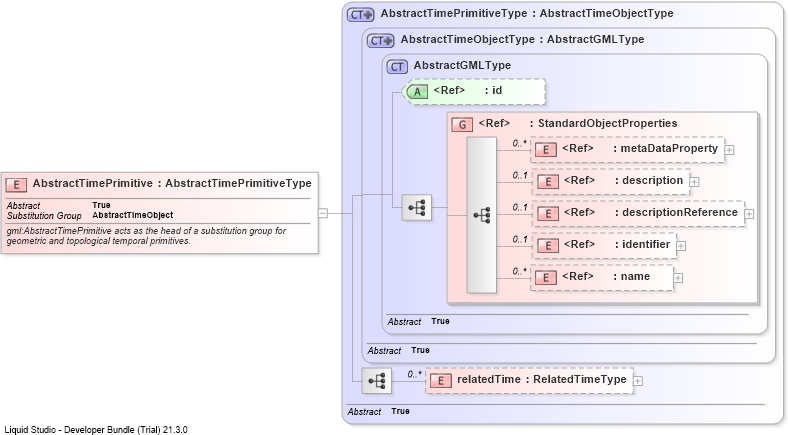The width and height of the screenshot is (788, 435).
Task: Select the identifier reference label
Action: click(617, 245)
